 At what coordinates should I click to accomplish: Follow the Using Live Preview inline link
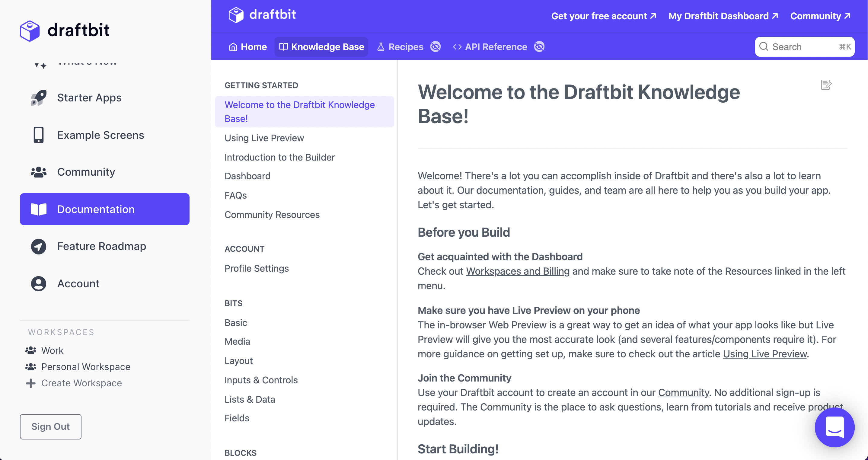coord(765,354)
